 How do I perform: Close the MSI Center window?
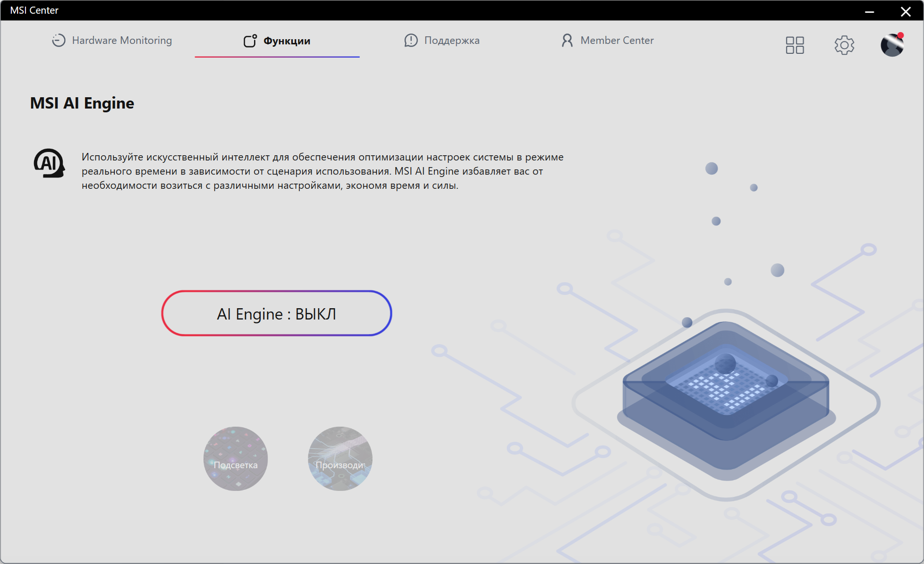[905, 11]
